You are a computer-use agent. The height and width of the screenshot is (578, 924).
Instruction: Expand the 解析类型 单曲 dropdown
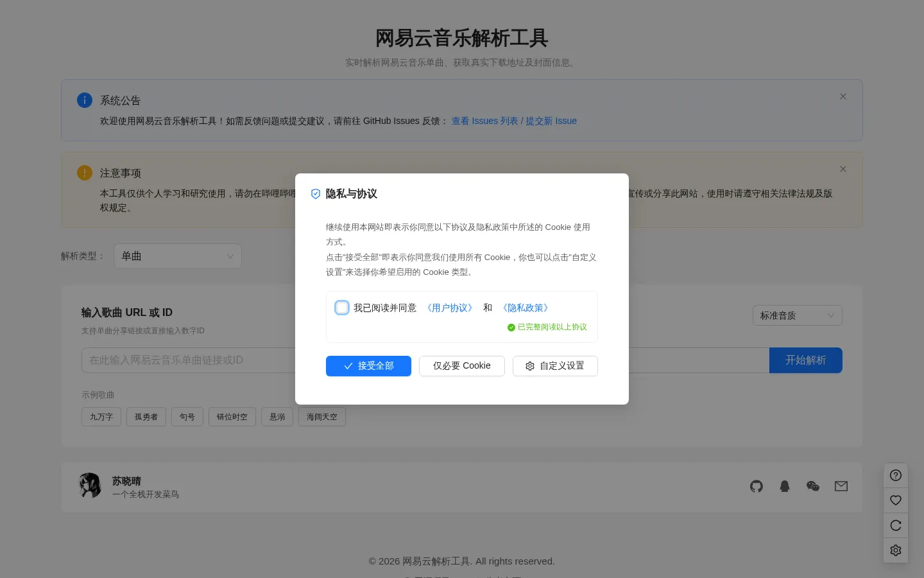[x=178, y=256]
